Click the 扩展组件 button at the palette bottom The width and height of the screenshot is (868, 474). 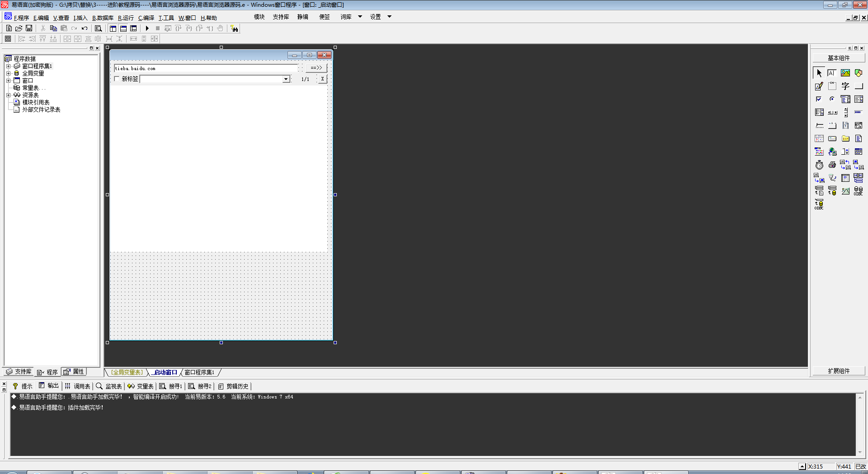(839, 371)
